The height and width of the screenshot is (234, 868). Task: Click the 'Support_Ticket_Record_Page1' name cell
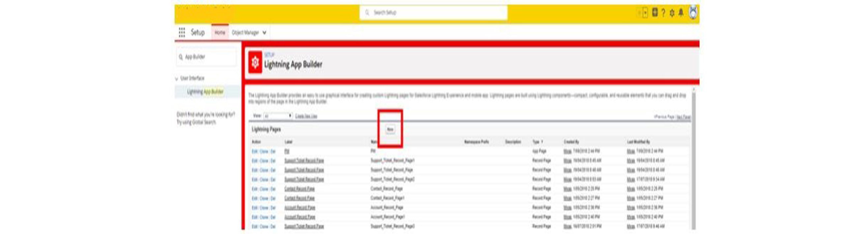(x=393, y=161)
